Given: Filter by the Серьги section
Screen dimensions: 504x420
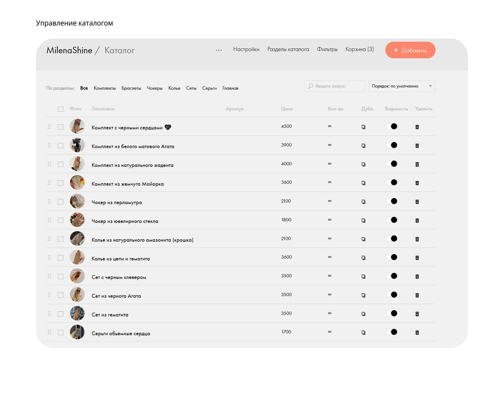Looking at the screenshot, I should pyautogui.click(x=209, y=88).
